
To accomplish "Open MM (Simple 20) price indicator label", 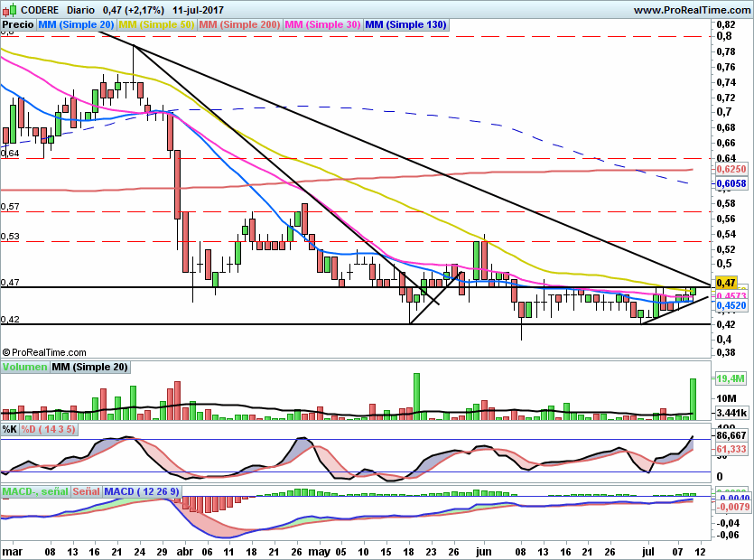I will click(76, 24).
